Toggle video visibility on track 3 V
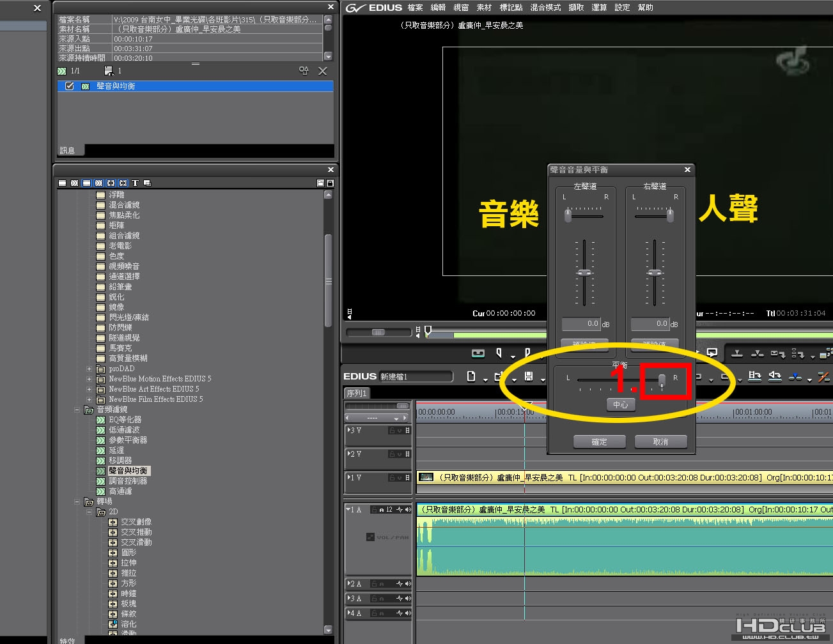This screenshot has height=644, width=833. 407,431
